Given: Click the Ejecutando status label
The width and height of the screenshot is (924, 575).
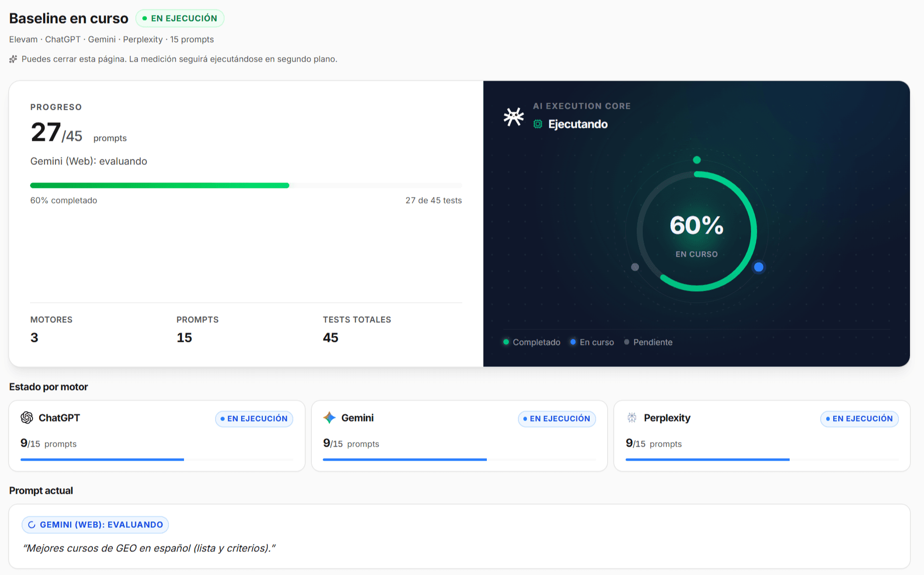Looking at the screenshot, I should (578, 124).
